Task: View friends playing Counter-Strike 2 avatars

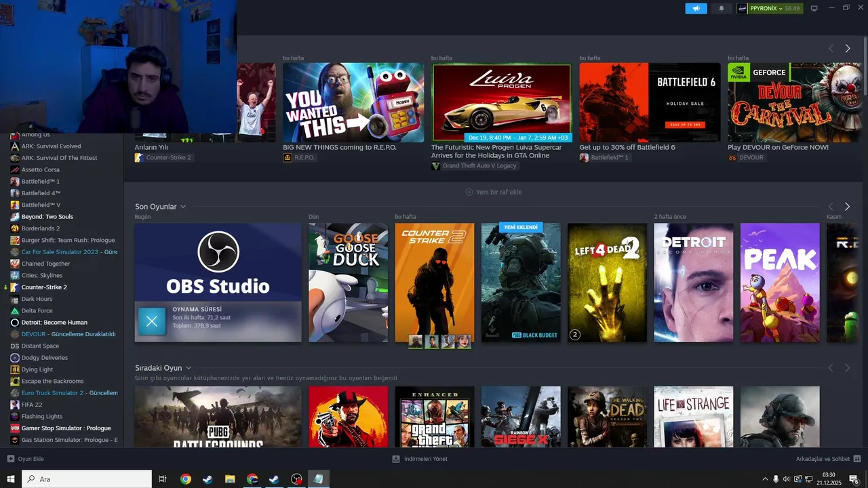Action: (439, 342)
